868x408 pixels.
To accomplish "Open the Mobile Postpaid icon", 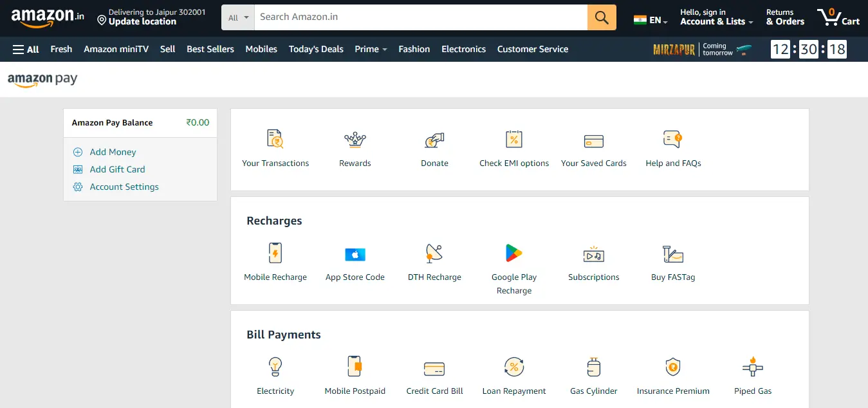I will 355,366.
